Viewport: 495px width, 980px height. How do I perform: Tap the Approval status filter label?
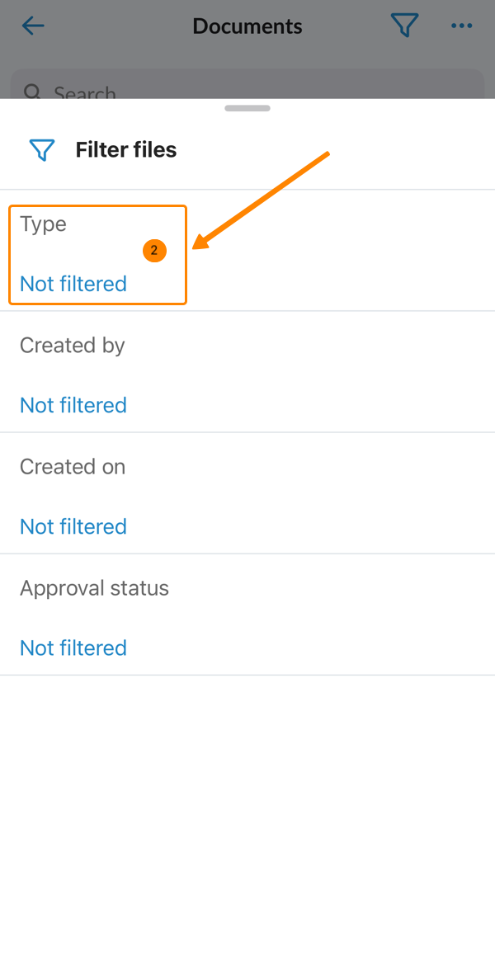[94, 588]
